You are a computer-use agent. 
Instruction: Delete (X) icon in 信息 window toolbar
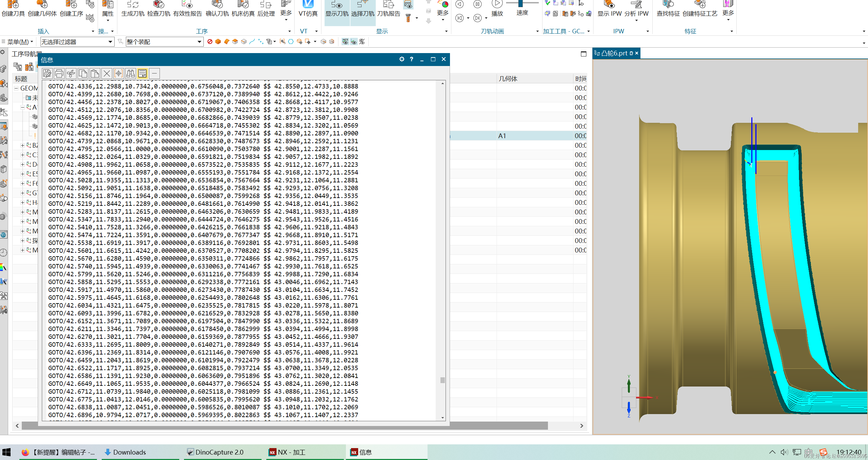point(107,73)
